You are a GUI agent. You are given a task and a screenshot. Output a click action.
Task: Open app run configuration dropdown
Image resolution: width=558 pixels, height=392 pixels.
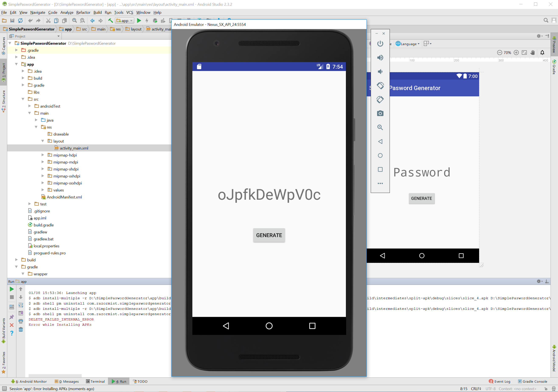pyautogui.click(x=125, y=21)
